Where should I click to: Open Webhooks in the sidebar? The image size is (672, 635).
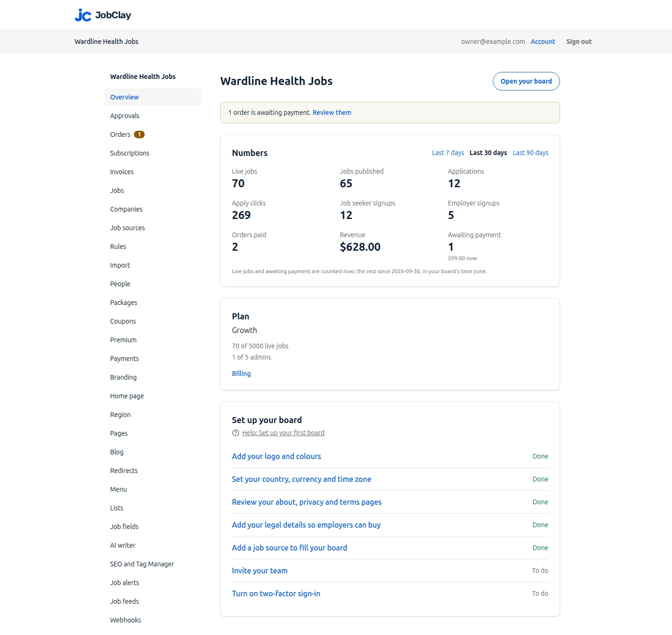click(153, 620)
